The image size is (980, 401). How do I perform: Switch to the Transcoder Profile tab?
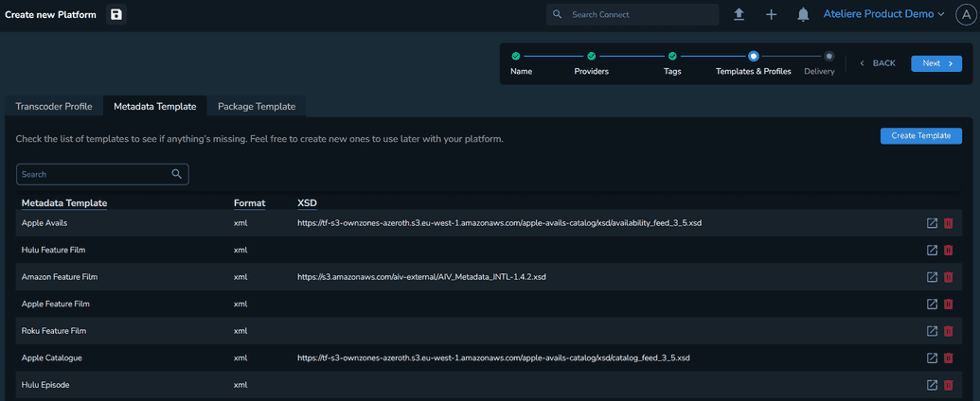coord(54,106)
